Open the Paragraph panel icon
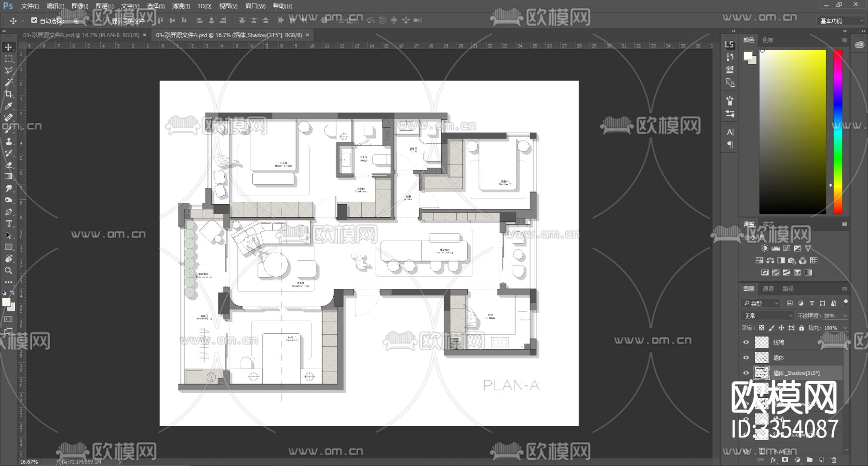The image size is (868, 466). tap(730, 144)
